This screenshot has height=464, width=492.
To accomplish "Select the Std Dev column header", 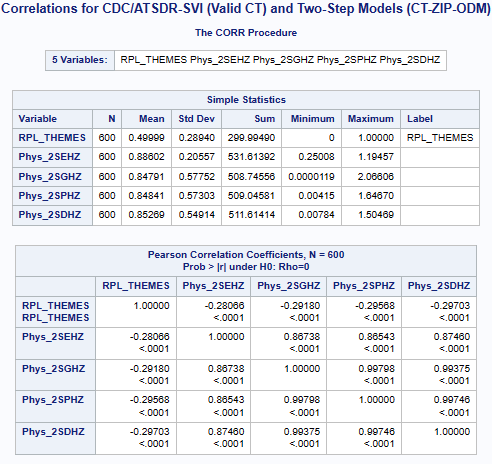I will pos(196,119).
